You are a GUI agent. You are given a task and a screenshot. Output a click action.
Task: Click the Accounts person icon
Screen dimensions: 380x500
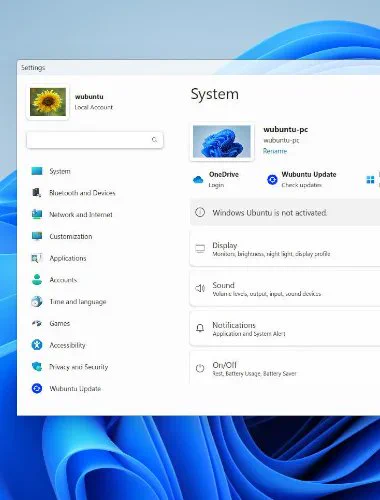click(x=37, y=280)
